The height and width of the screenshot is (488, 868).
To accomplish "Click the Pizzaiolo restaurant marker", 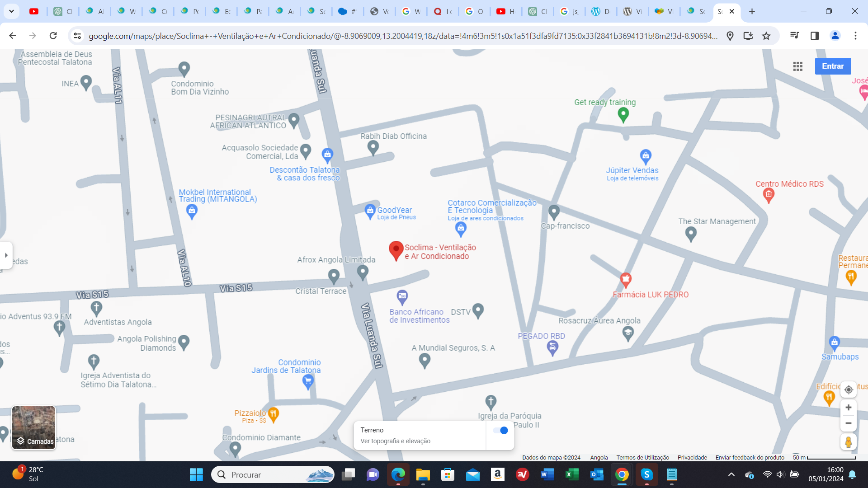I will [x=274, y=413].
